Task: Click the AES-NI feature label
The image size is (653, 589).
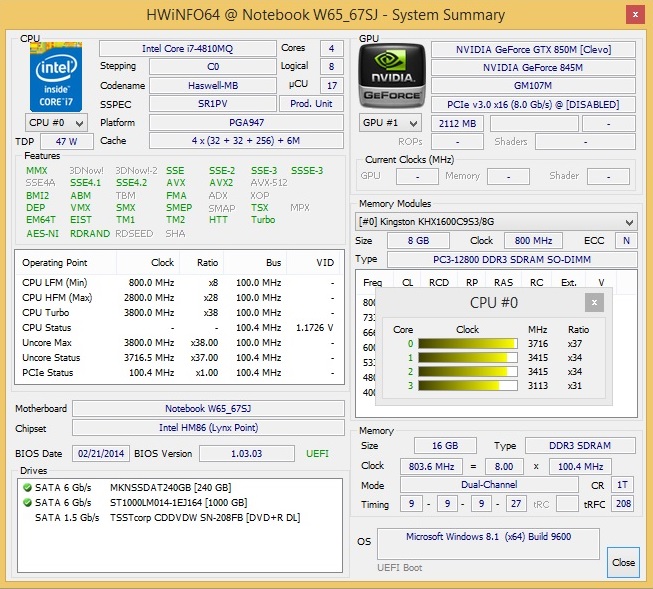Action: click(x=42, y=234)
